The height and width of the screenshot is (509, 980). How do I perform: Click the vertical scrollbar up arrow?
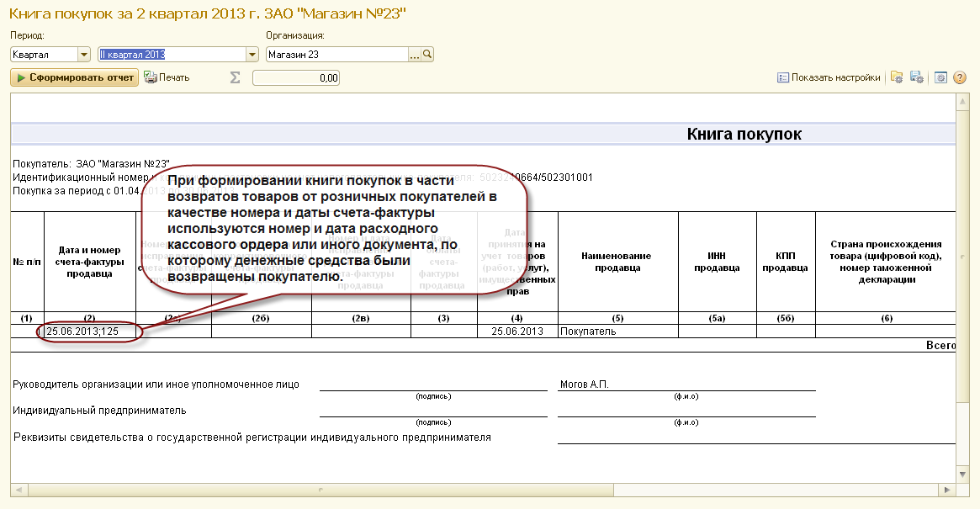(x=963, y=101)
